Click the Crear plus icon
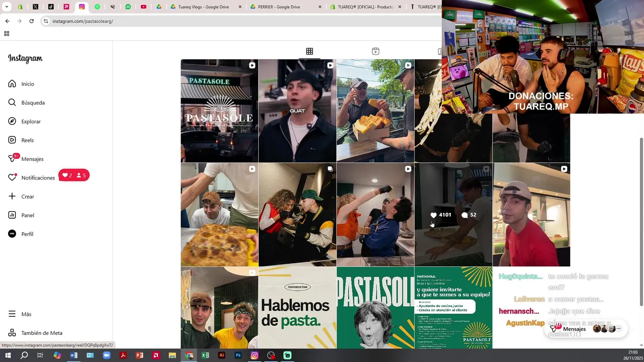 coord(12,197)
